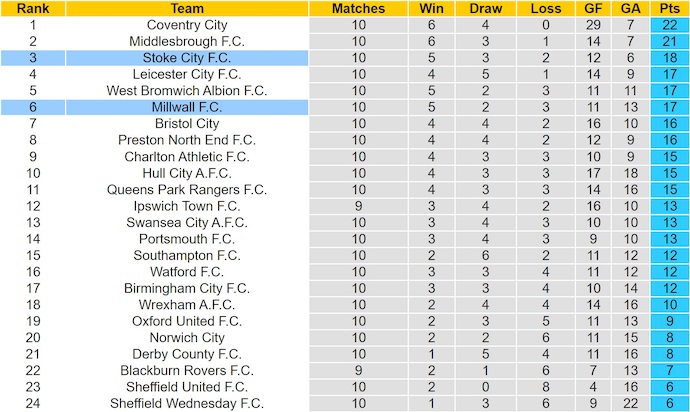Sort by the Pts column header
Image resolution: width=690 pixels, height=412 pixels.
(x=666, y=8)
